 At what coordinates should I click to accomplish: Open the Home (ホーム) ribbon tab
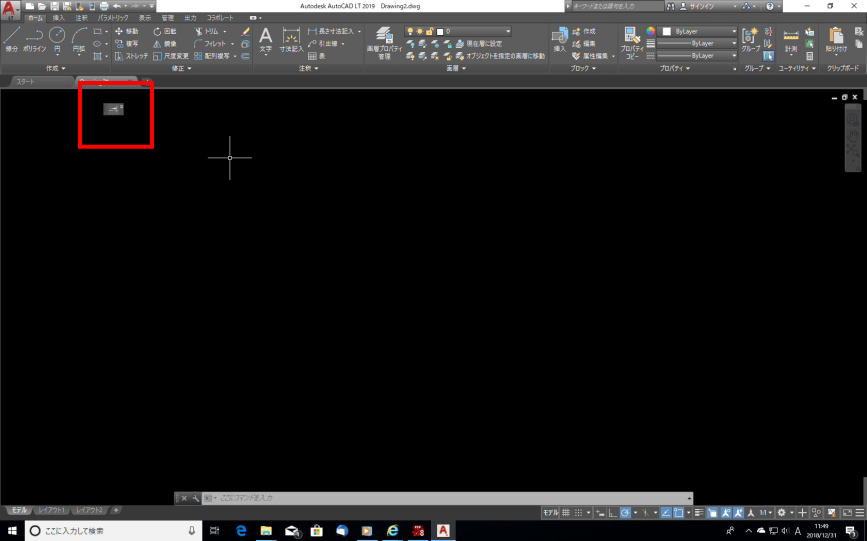click(x=35, y=18)
